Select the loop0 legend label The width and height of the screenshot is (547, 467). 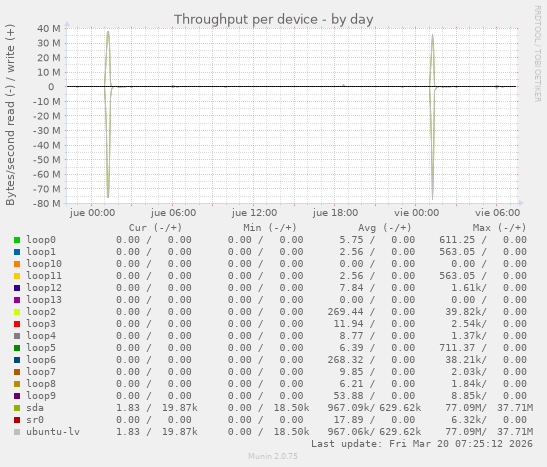pyautogui.click(x=41, y=240)
